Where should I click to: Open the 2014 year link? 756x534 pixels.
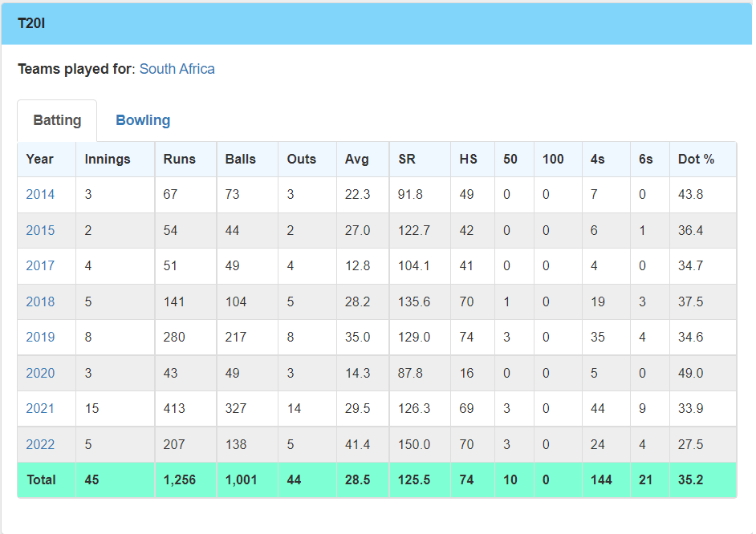(x=40, y=195)
